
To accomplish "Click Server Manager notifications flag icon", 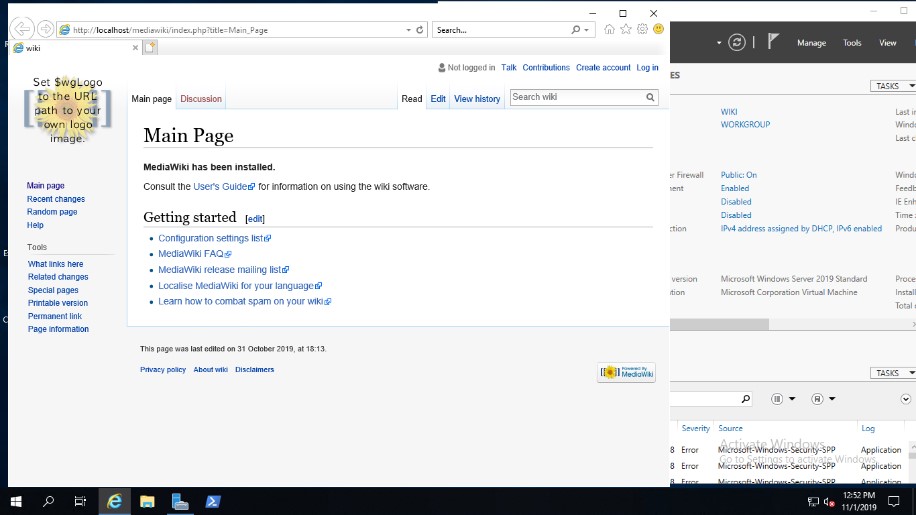I will click(773, 41).
